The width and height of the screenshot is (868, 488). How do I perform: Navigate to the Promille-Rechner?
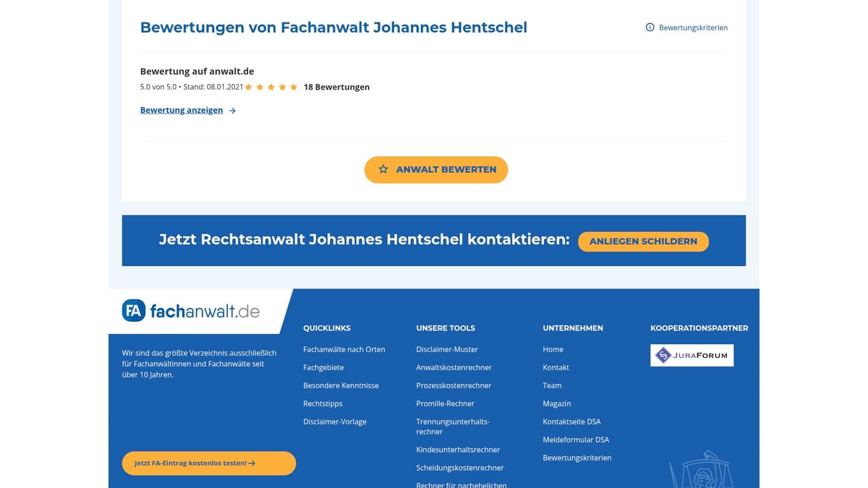pos(445,403)
